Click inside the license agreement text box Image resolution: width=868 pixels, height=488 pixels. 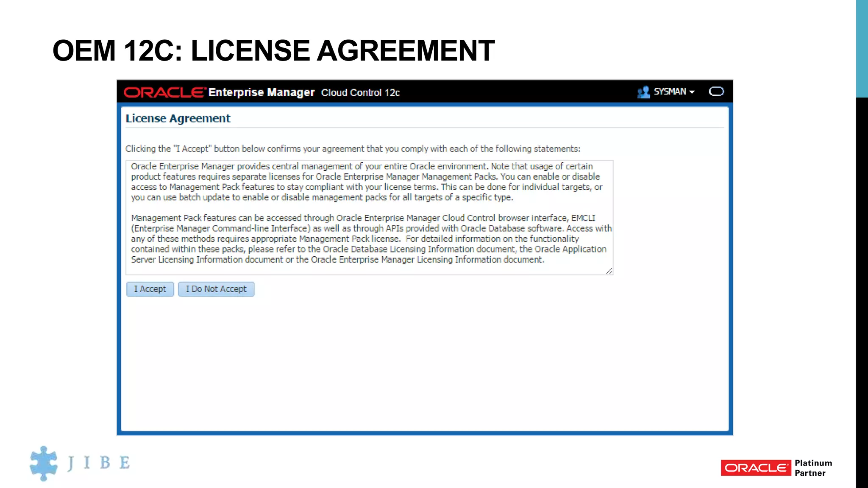pyautogui.click(x=369, y=217)
